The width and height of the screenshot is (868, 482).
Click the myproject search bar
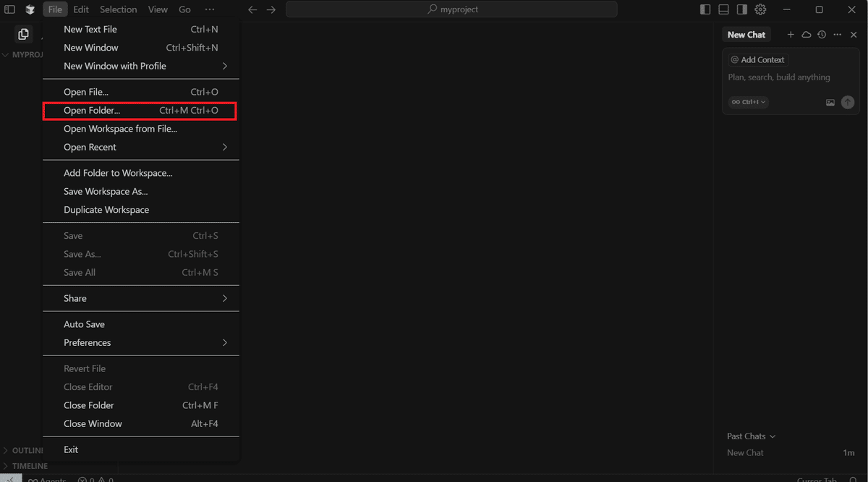click(x=452, y=9)
